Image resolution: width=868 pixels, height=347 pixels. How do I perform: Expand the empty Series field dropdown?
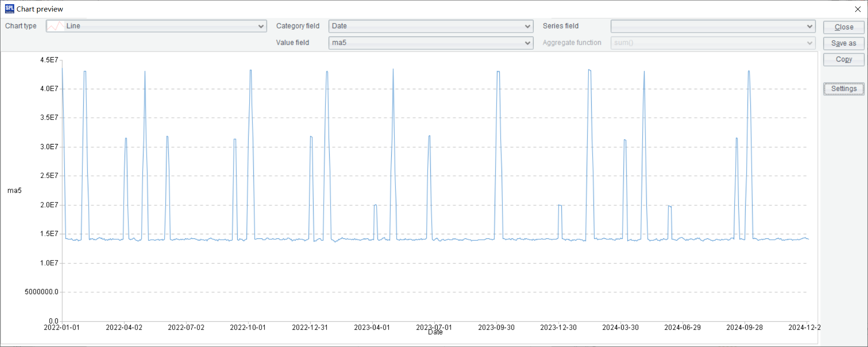tap(809, 26)
